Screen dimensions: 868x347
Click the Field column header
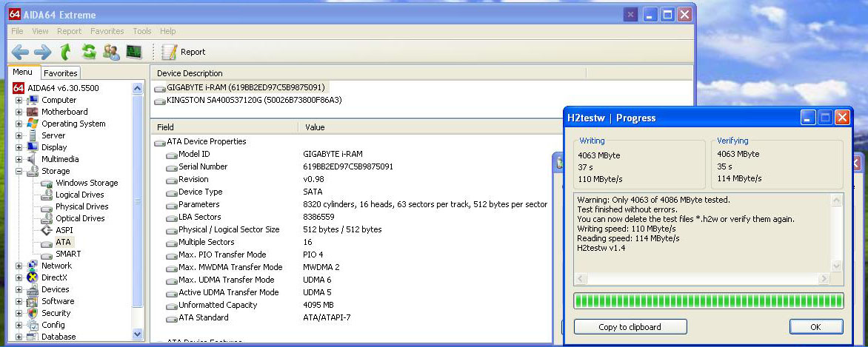click(x=224, y=127)
